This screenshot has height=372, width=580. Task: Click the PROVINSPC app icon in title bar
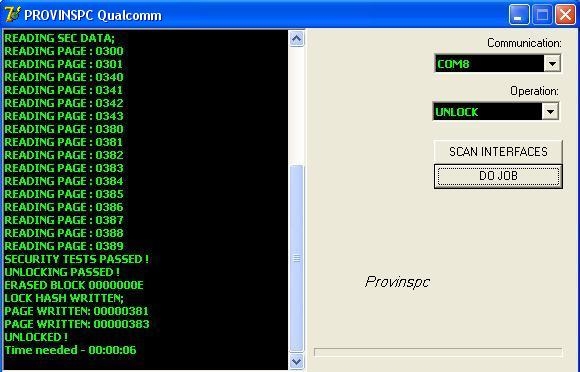[x=12, y=15]
